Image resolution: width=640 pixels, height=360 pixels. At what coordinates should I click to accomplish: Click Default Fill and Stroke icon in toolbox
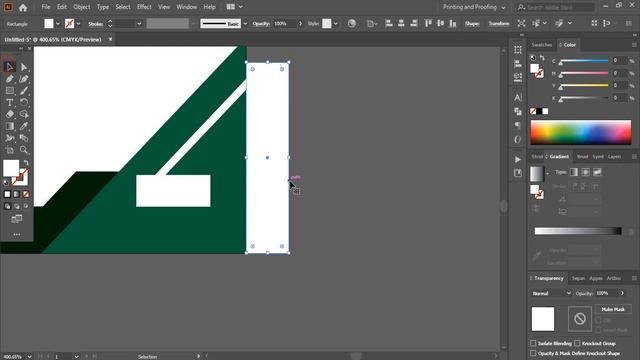point(6,182)
